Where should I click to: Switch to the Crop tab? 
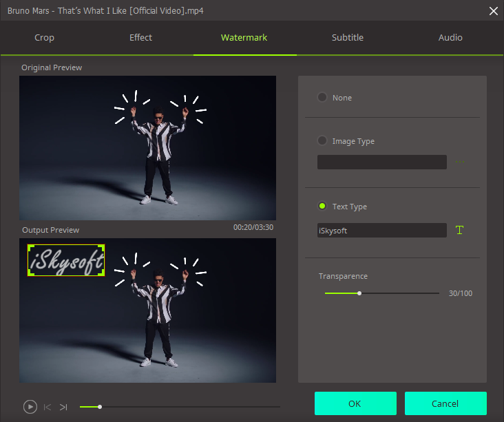tap(44, 38)
